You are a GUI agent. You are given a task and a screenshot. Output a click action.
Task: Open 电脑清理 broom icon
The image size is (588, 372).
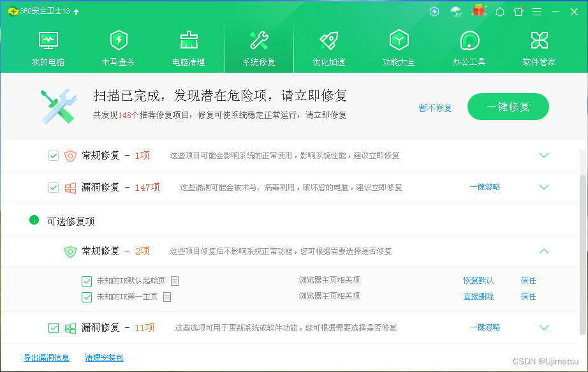[189, 40]
